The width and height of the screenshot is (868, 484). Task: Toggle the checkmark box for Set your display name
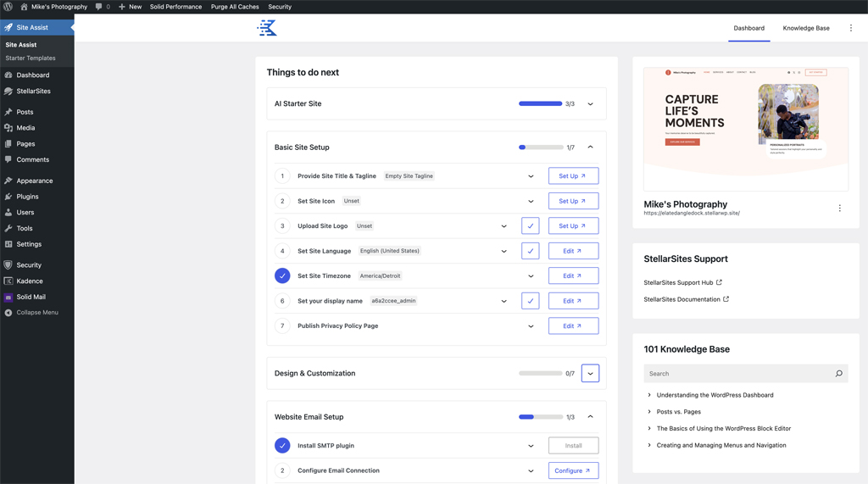coord(531,301)
